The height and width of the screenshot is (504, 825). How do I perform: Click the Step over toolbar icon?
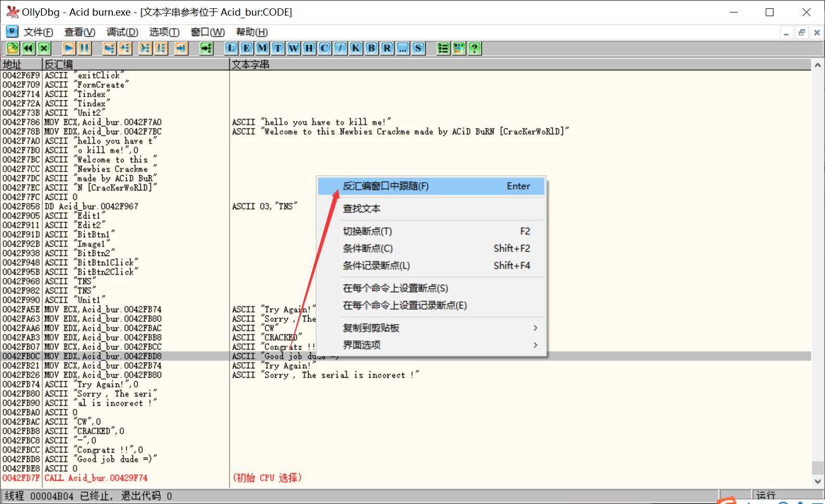(125, 48)
